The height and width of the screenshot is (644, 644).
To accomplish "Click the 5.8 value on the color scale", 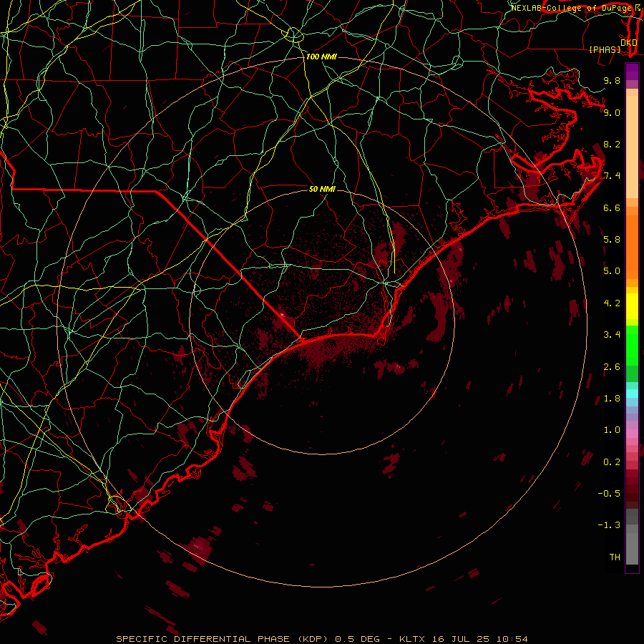I will point(612,240).
